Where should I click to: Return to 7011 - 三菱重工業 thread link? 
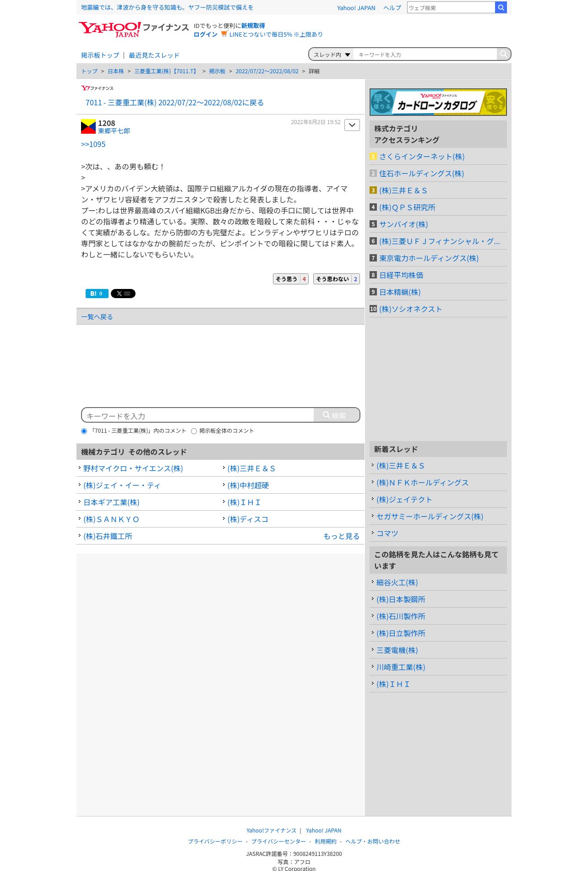point(174,103)
